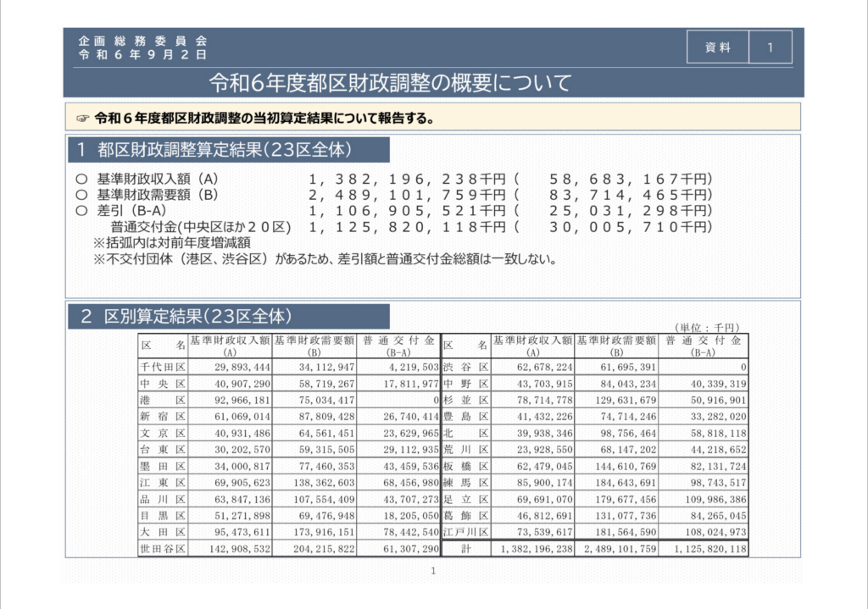
Task: Click the 新宿区 row name cell
Action: coord(163,417)
